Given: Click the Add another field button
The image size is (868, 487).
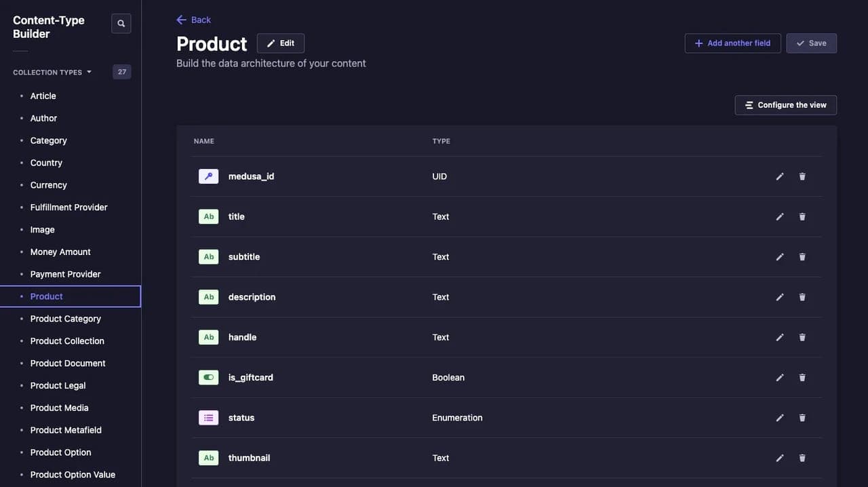Looking at the screenshot, I should 732,43.
